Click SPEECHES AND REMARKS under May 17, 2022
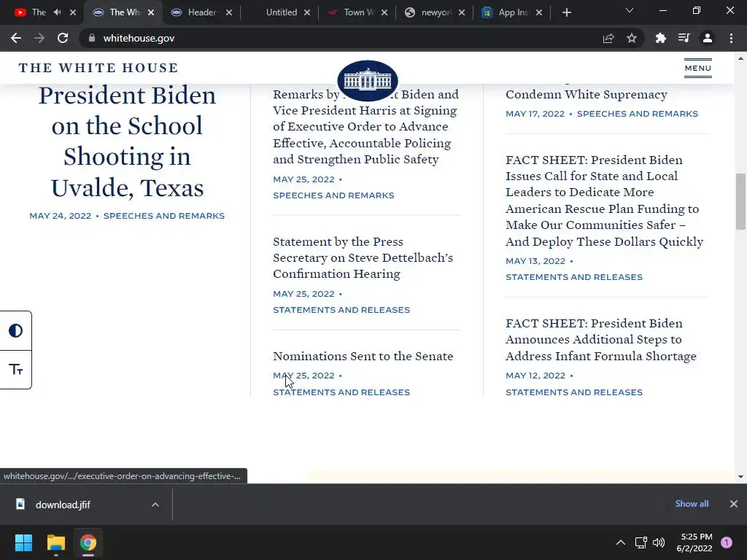This screenshot has height=560, width=747. point(638,114)
